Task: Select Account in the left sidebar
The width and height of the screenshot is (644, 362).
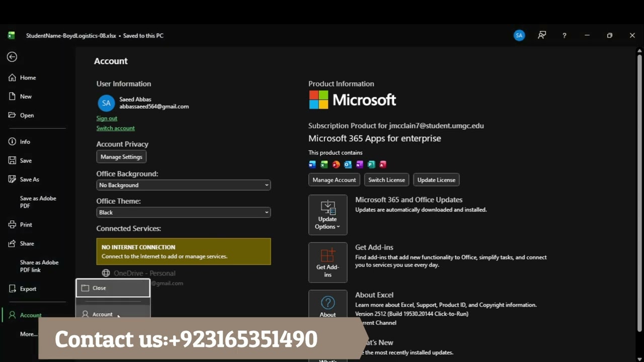Action: (x=25, y=315)
